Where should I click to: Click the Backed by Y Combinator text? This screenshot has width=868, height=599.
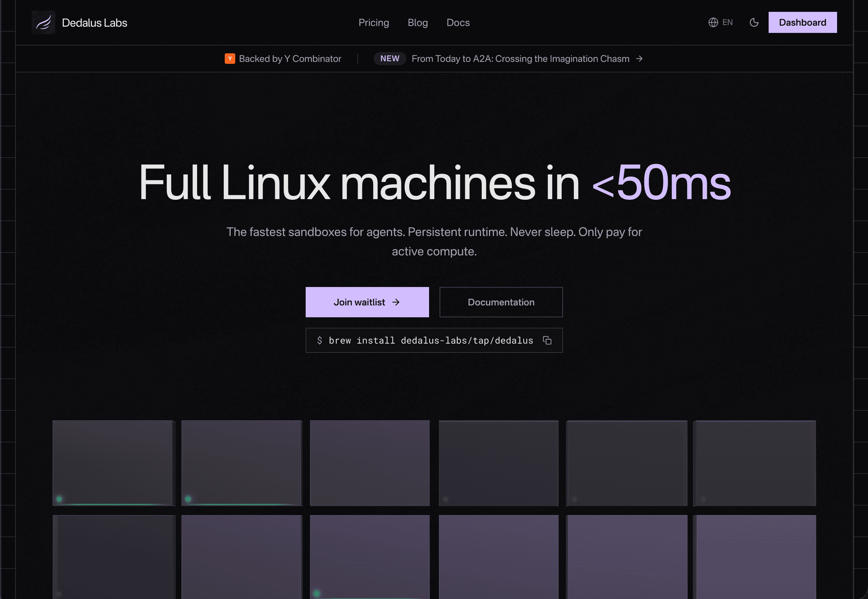point(290,59)
